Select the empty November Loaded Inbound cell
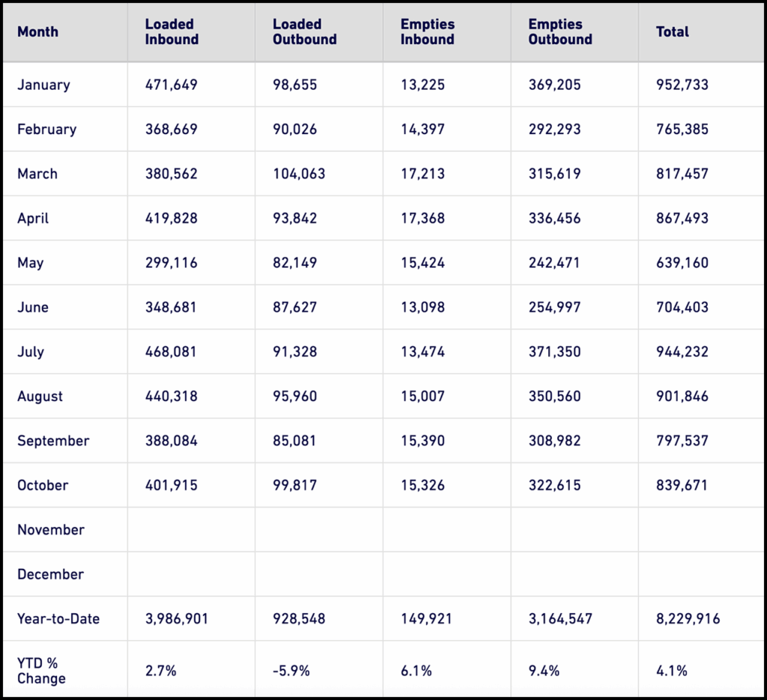 click(191, 530)
